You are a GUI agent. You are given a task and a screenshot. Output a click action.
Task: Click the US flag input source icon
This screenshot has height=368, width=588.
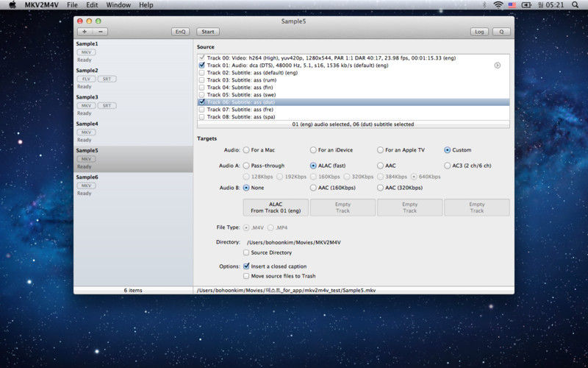click(512, 5)
